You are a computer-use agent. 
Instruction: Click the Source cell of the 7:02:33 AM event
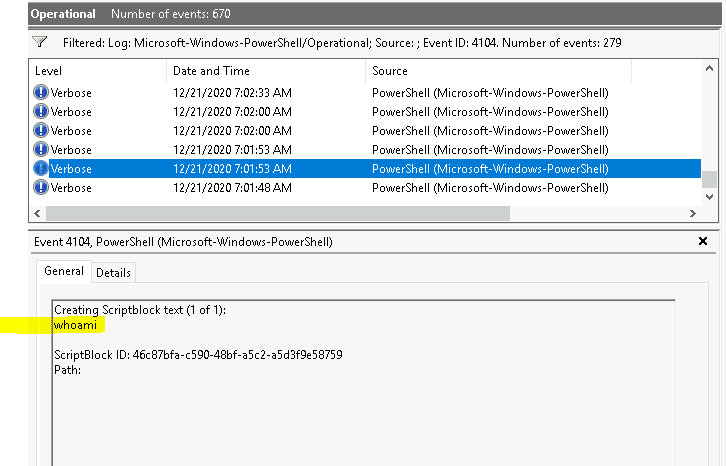click(490, 93)
